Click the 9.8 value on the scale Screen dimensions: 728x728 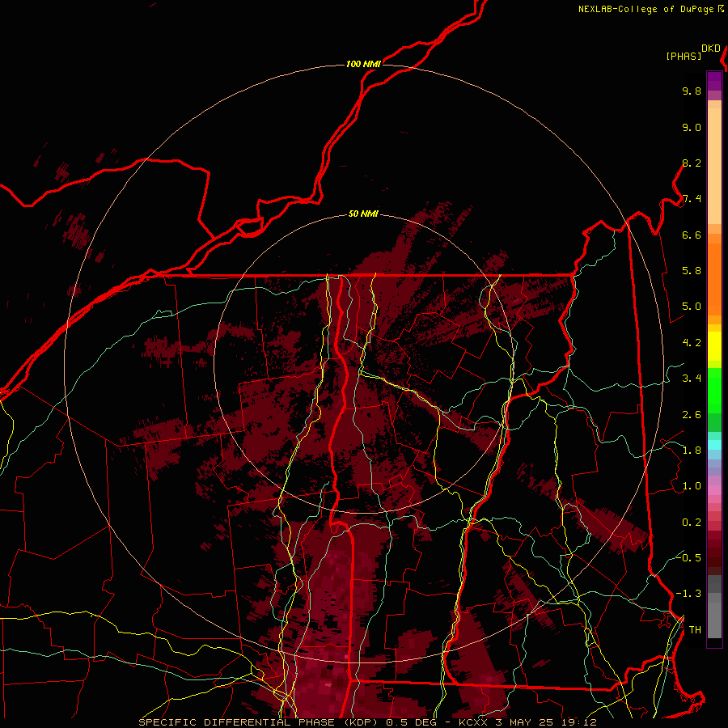[x=692, y=91]
